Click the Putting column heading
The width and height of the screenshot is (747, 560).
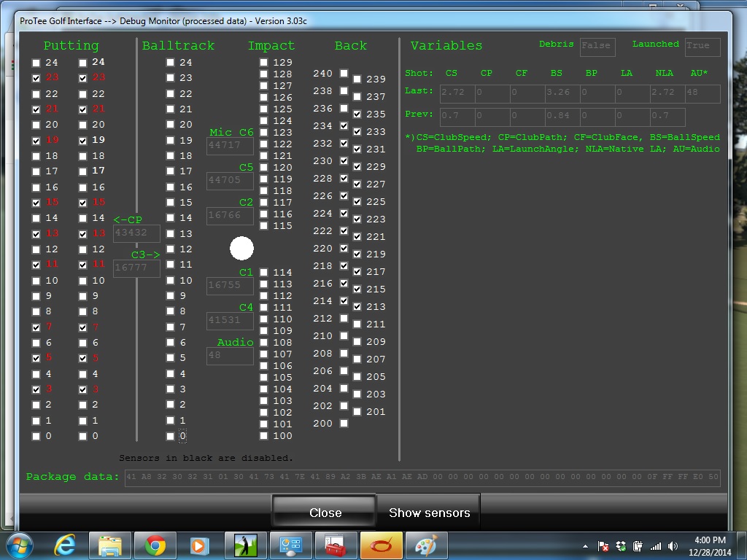[x=71, y=46]
